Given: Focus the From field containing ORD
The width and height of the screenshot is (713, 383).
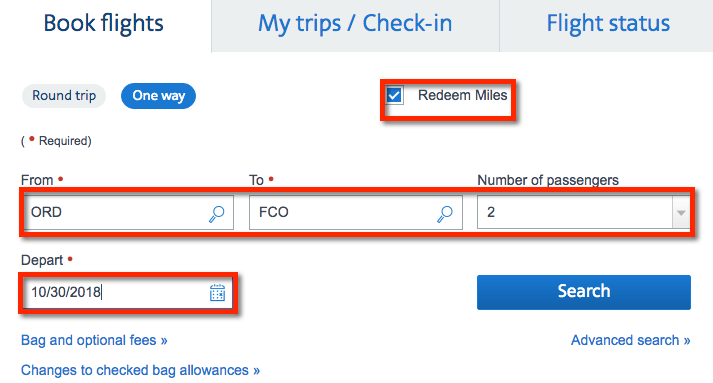Looking at the screenshot, I should coord(128,212).
